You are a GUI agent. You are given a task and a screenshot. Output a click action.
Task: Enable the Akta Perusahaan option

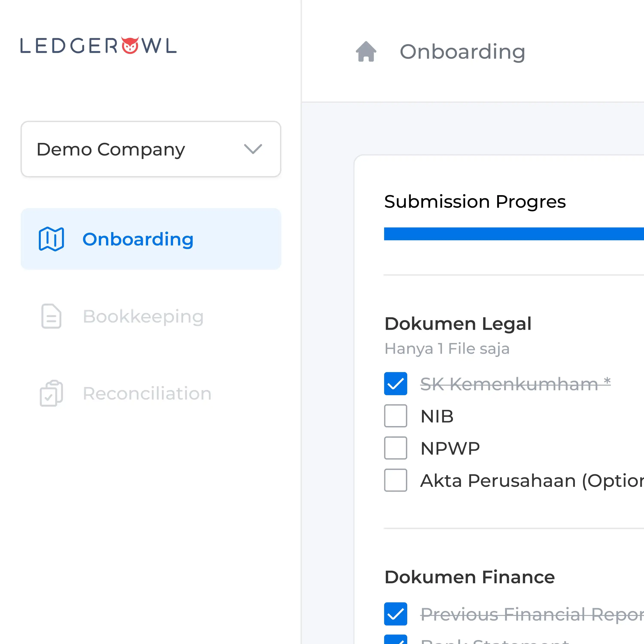tap(396, 480)
